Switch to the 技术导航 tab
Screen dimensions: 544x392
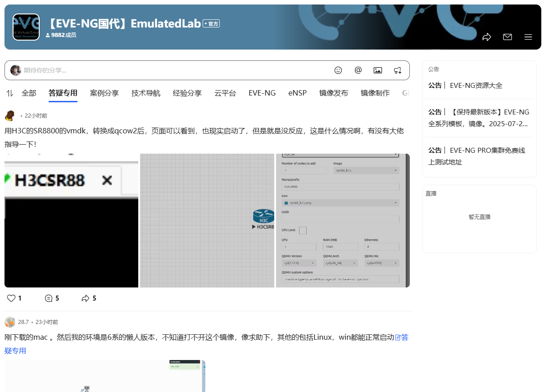(146, 93)
